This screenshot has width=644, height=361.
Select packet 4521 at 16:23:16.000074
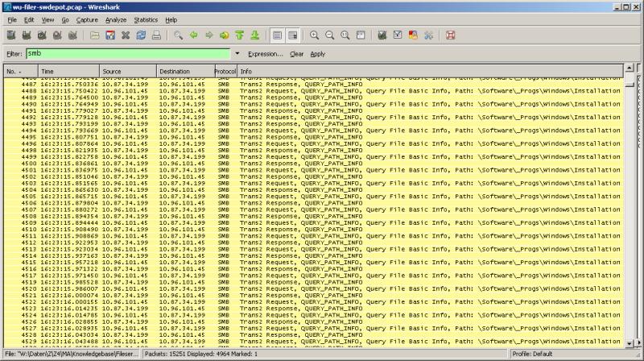313,295
